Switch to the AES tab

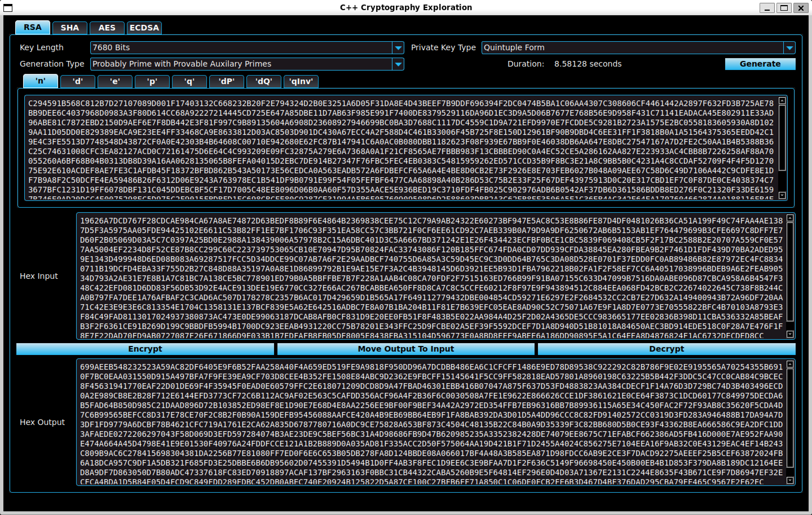click(107, 28)
